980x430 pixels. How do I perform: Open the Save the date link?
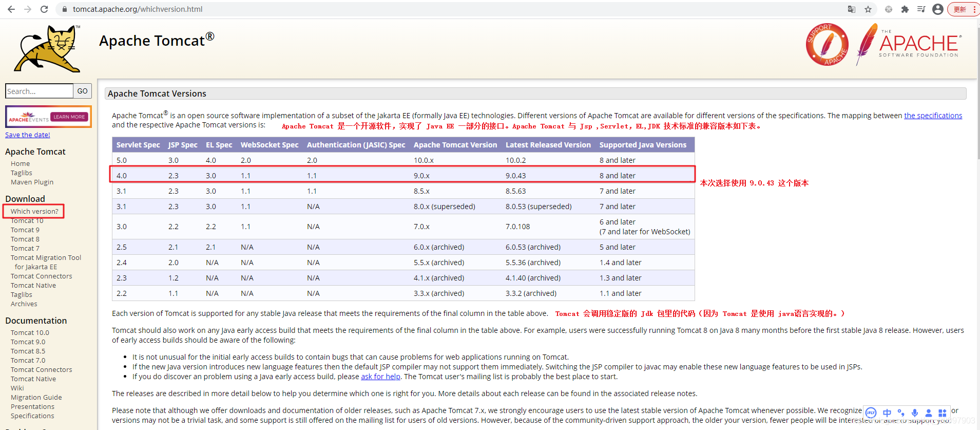28,135
